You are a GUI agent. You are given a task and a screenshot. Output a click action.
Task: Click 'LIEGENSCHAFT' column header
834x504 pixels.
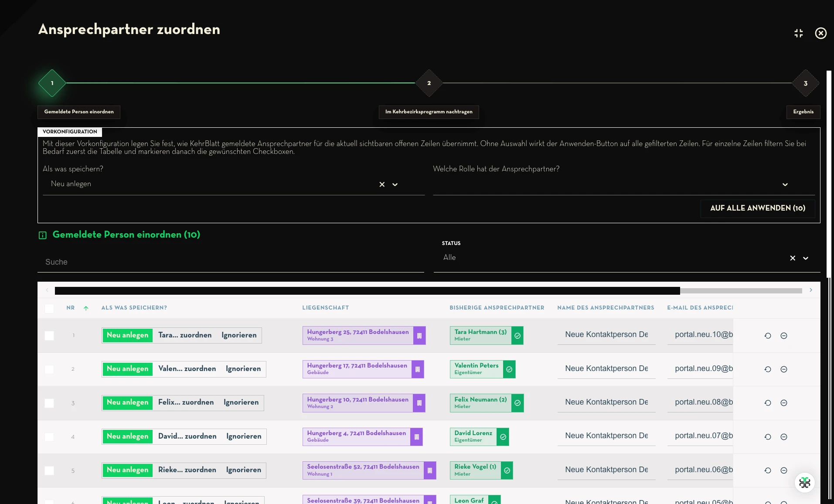coord(326,308)
